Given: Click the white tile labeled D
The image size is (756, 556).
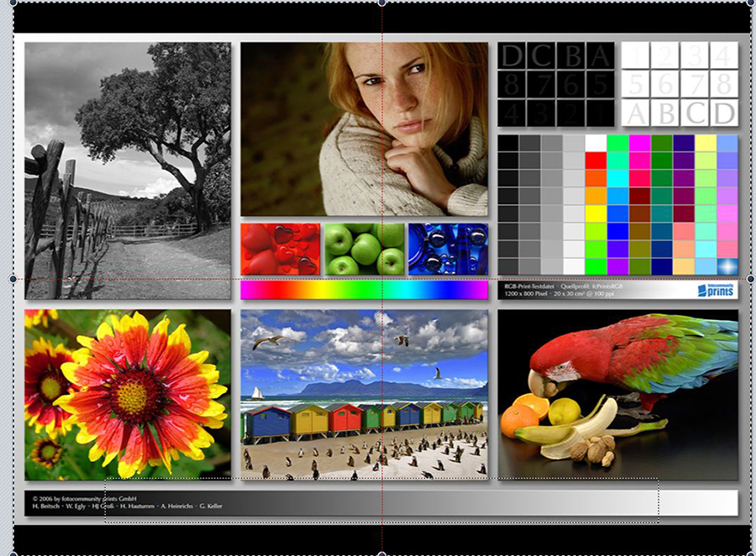Looking at the screenshot, I should 723,113.
